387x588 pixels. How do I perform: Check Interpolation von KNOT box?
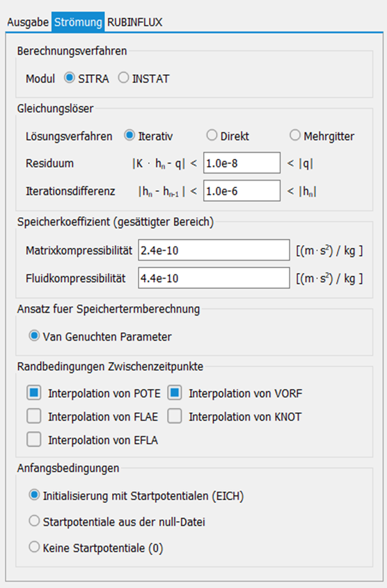(x=175, y=416)
